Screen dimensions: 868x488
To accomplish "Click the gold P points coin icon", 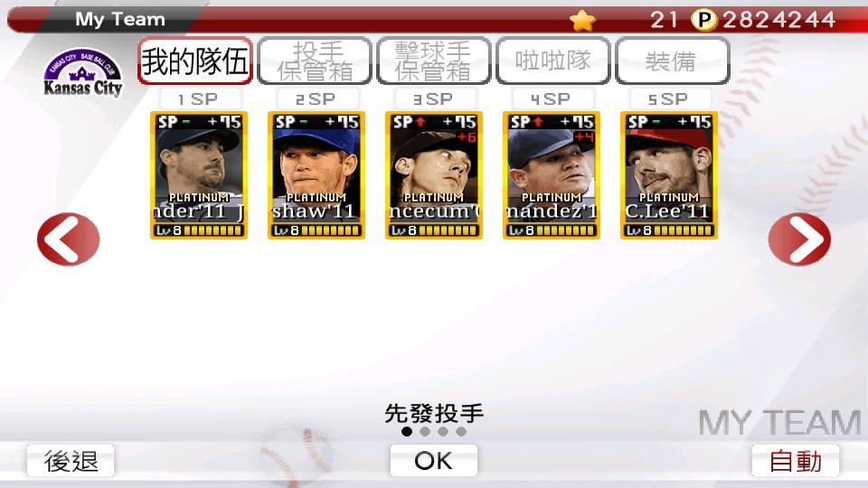I will point(704,21).
